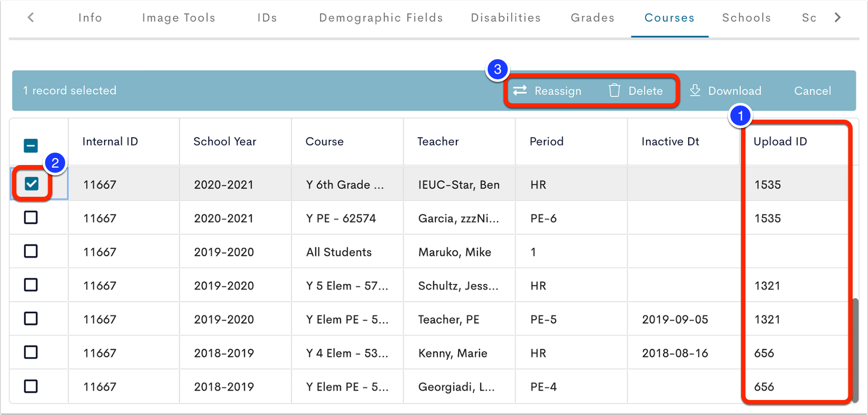Go to the Grades tab
868x415 pixels.
click(x=593, y=18)
